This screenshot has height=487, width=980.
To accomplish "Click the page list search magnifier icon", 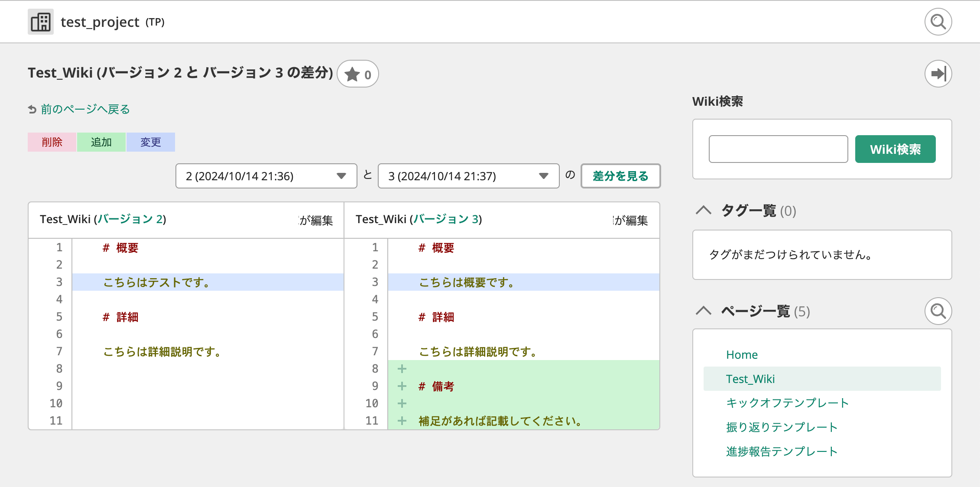I will click(x=938, y=311).
